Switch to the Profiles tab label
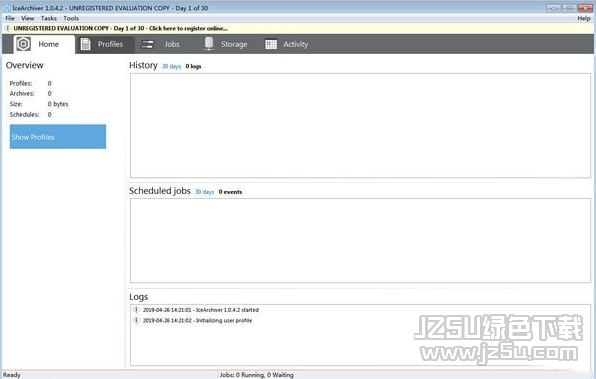This screenshot has height=379, width=596. pos(110,44)
